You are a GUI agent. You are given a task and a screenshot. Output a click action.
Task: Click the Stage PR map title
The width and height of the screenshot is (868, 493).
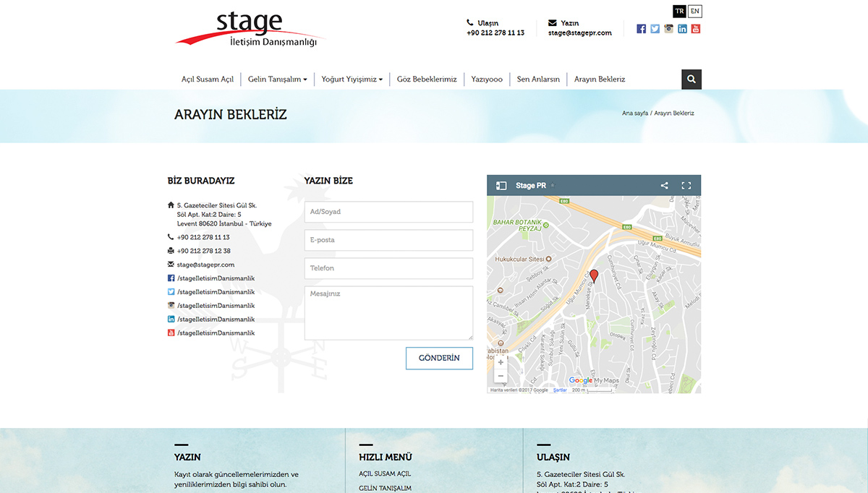pos(531,186)
